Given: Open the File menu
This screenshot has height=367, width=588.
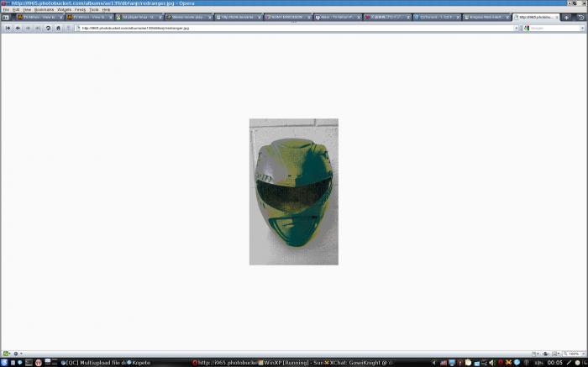Looking at the screenshot, I should point(6,10).
